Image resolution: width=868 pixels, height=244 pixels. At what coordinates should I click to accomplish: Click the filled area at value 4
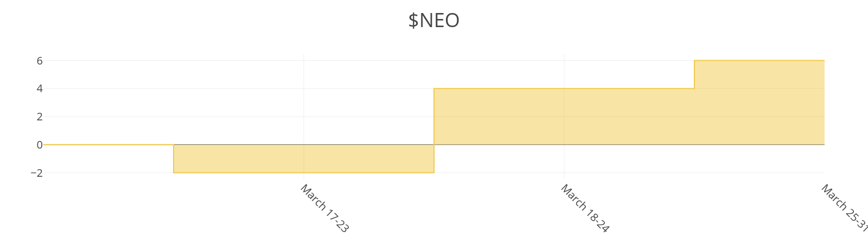564,117
